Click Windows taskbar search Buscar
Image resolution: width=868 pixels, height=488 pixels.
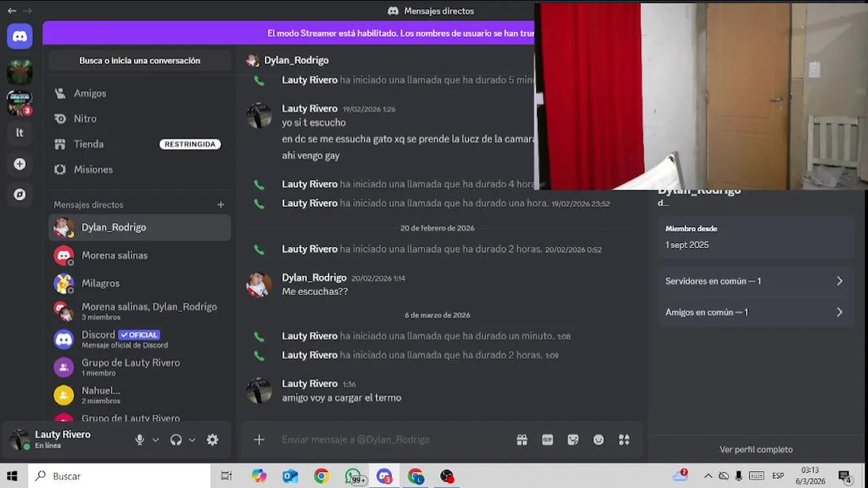click(x=119, y=476)
